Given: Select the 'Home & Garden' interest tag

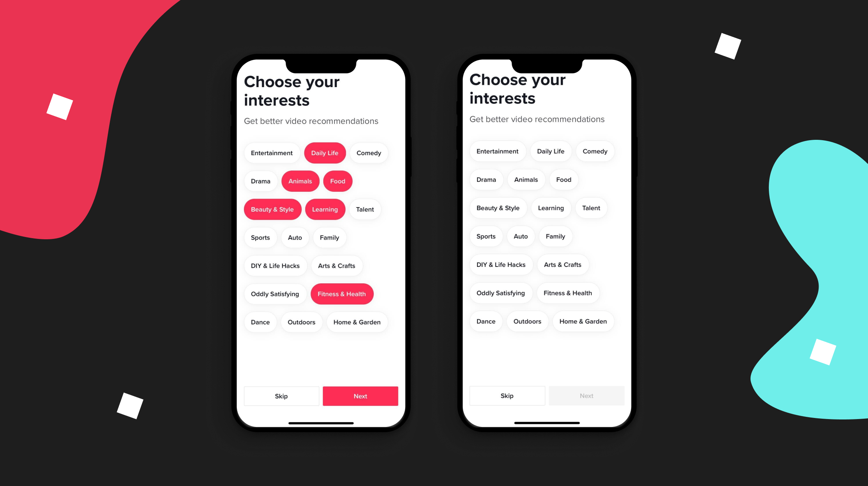Looking at the screenshot, I should [357, 322].
